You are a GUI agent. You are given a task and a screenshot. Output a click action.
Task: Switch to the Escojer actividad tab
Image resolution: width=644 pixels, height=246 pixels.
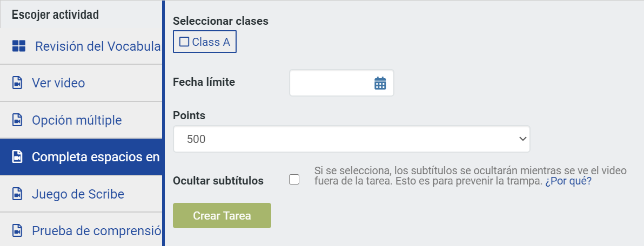click(x=56, y=15)
